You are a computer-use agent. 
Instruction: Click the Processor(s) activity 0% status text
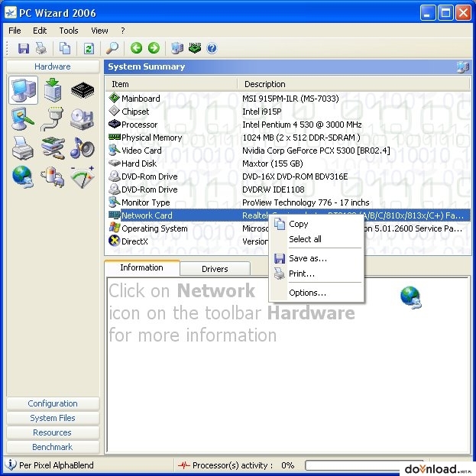pos(243,465)
